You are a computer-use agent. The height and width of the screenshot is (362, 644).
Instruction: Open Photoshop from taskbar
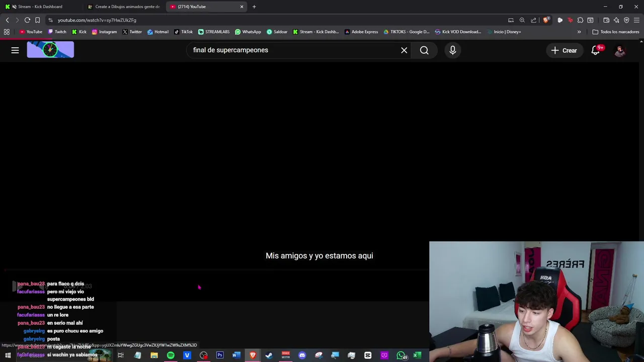220,355
